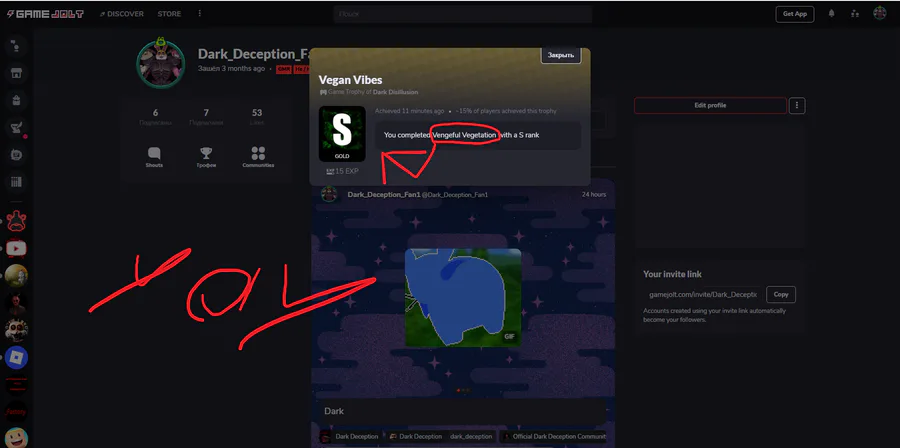Open the red text community below Roblox
This screenshot has width=900, height=448.
coord(16,384)
